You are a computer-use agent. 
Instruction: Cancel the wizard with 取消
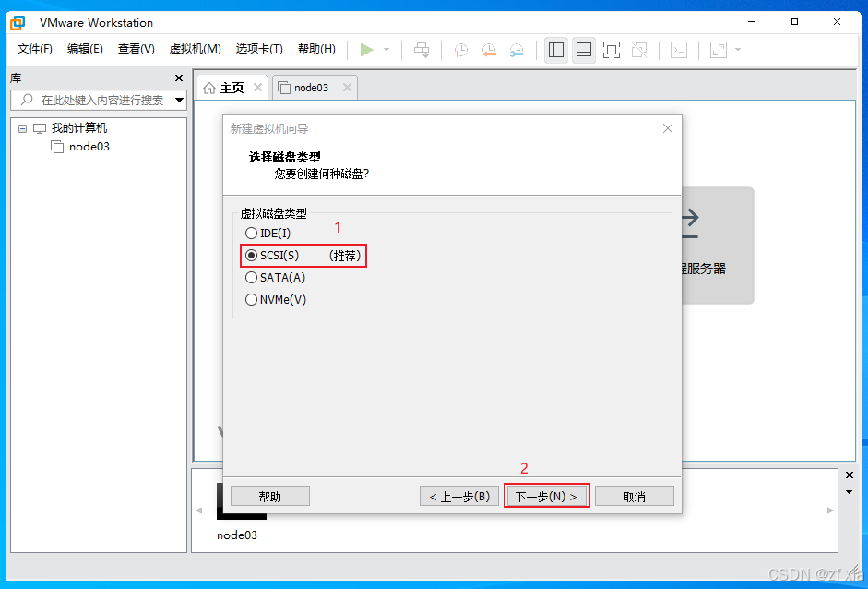(635, 497)
